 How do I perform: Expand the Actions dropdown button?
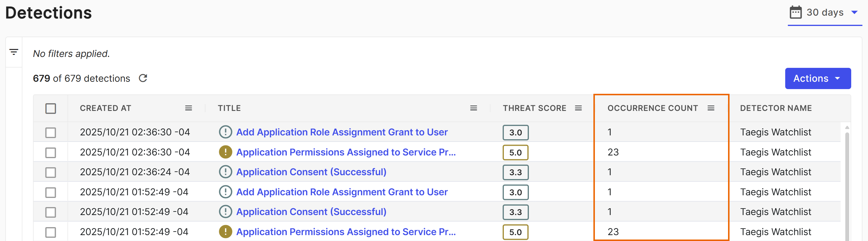click(x=818, y=78)
